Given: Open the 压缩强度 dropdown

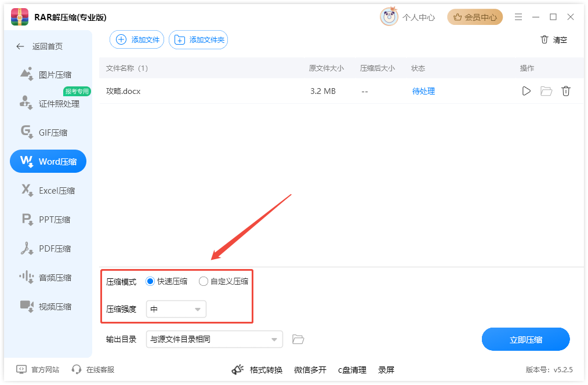Looking at the screenshot, I should point(176,309).
